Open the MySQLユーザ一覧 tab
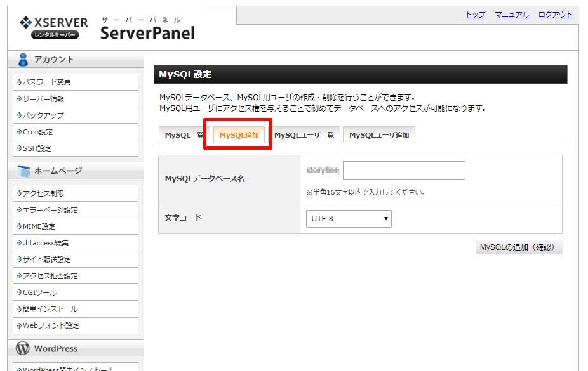This screenshot has width=588, height=371. [304, 135]
